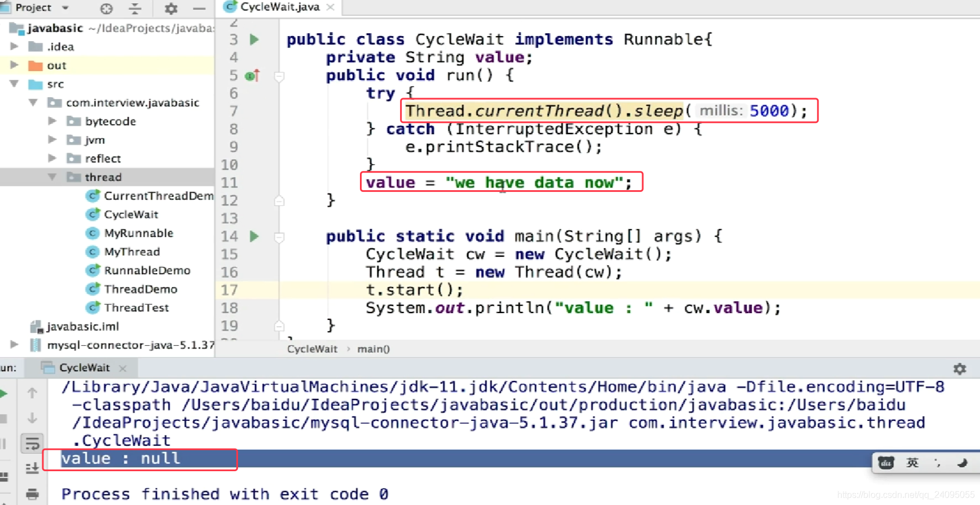Click fold end marker on line 12
The height and width of the screenshot is (505, 980).
(279, 200)
